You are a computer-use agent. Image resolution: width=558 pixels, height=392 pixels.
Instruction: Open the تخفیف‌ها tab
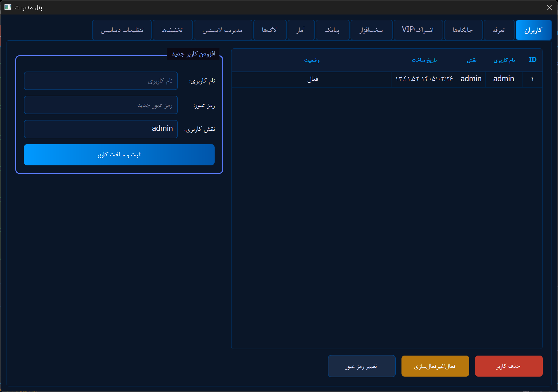click(x=172, y=30)
